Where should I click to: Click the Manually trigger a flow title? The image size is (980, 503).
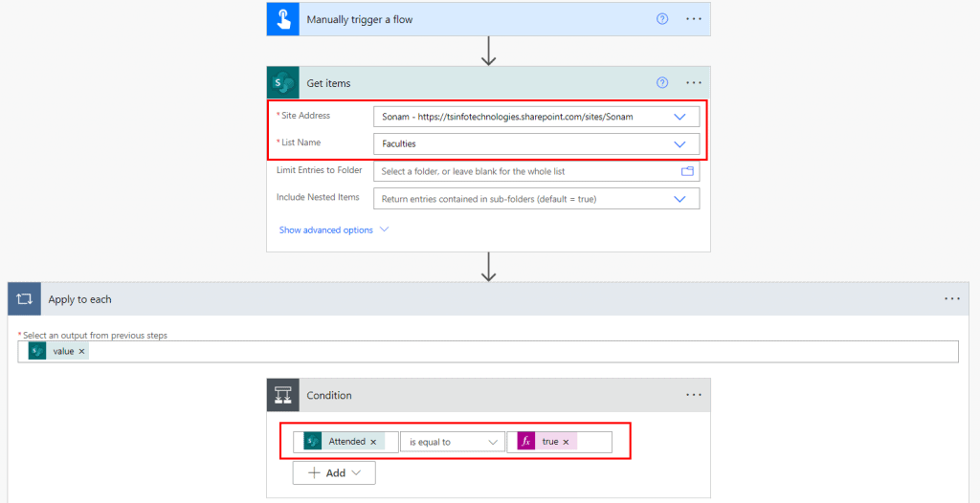(360, 19)
